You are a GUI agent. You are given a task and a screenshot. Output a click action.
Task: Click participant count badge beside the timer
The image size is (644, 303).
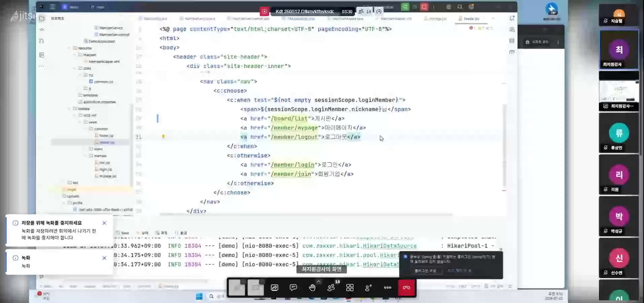[364, 11]
